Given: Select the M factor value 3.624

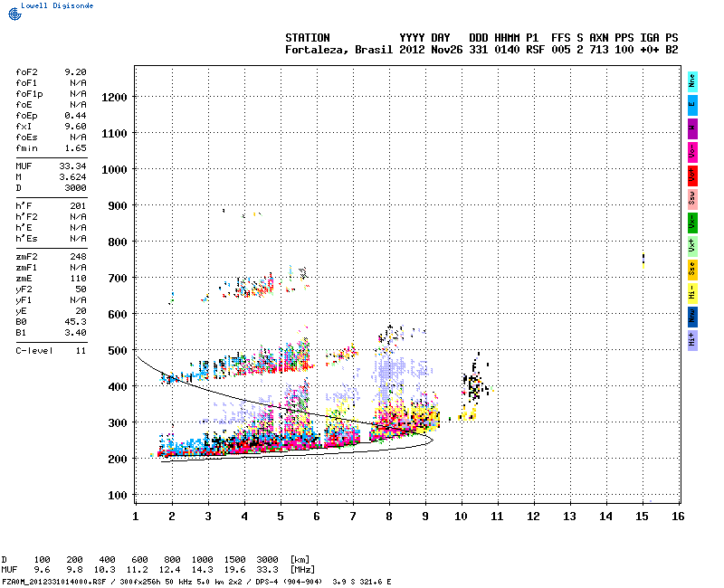Looking at the screenshot, I should tap(72, 177).
